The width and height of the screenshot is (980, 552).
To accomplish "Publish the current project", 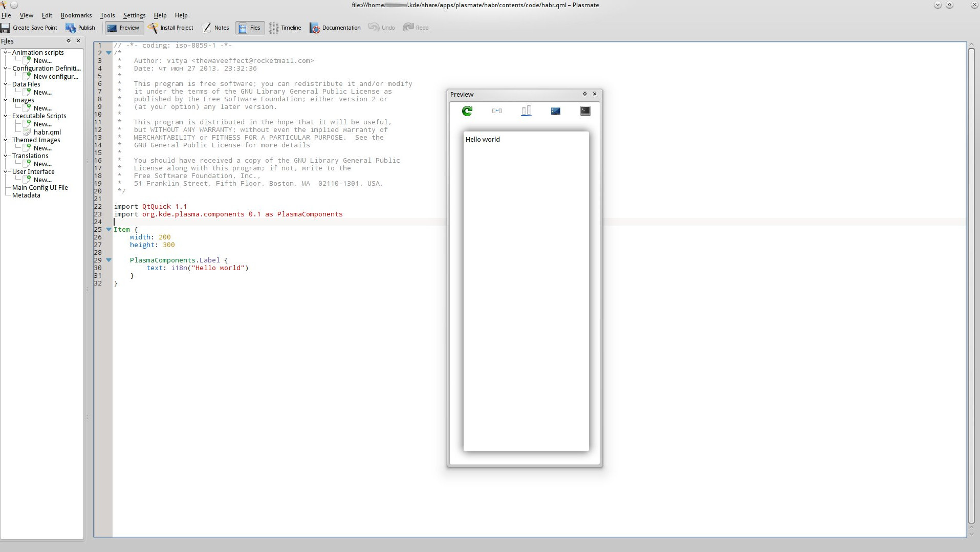I will (x=80, y=28).
